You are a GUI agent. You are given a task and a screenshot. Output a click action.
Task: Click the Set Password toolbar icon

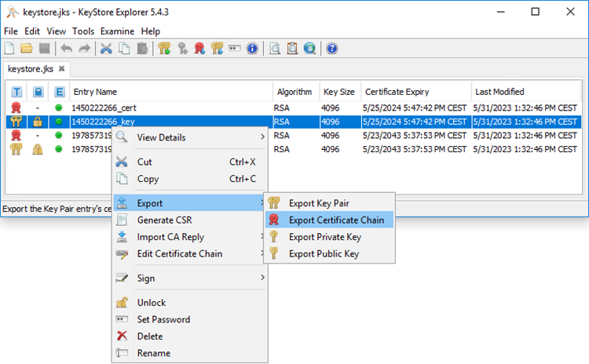[x=234, y=49]
